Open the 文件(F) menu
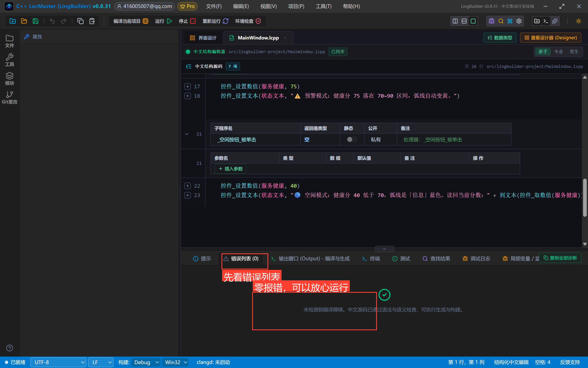This screenshot has width=588, height=368. click(x=214, y=6)
